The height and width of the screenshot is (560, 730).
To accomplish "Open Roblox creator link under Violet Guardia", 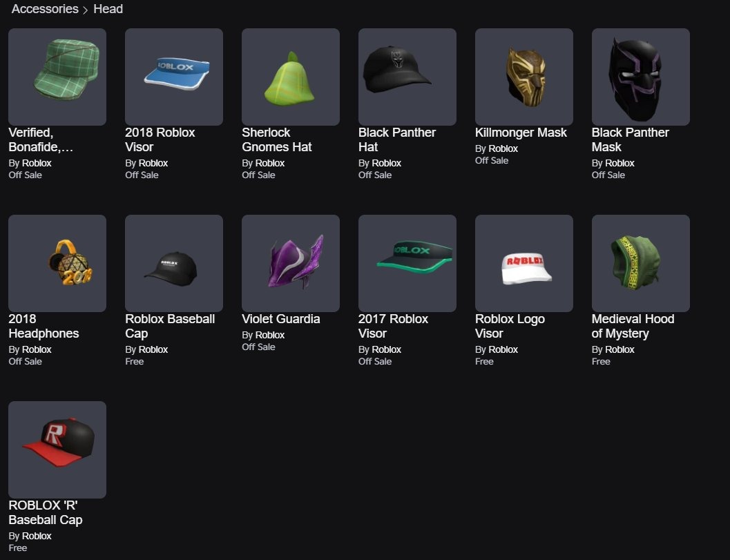I will tap(270, 335).
